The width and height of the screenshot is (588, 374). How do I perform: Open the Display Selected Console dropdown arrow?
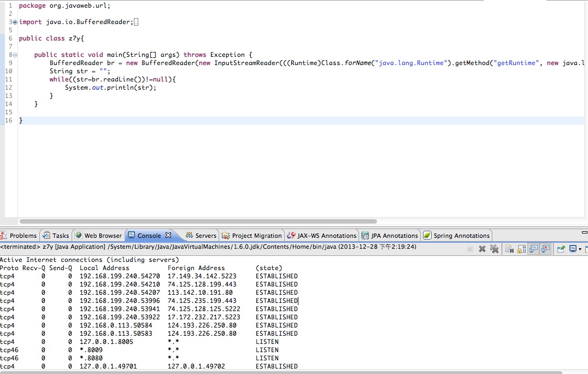click(x=580, y=249)
